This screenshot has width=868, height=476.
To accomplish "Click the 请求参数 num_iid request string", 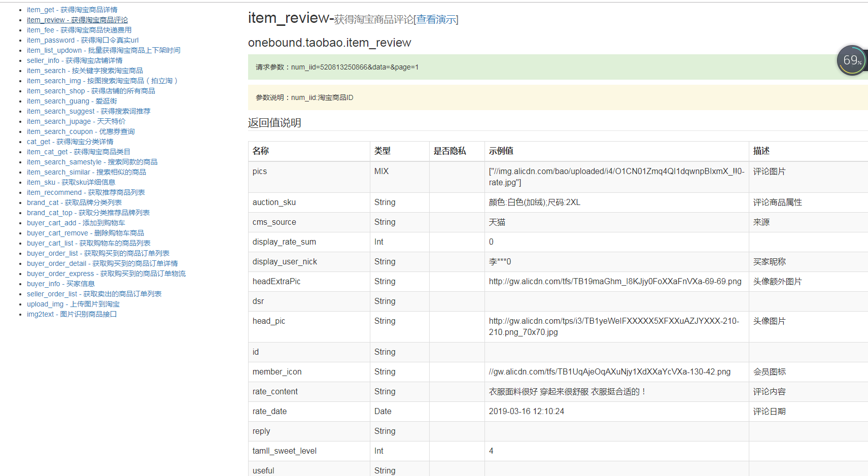I will tap(337, 67).
